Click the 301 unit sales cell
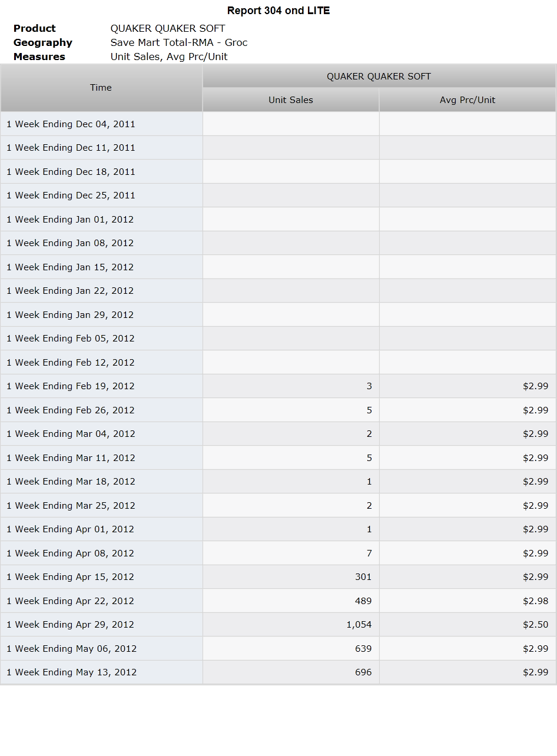 pyautogui.click(x=291, y=577)
